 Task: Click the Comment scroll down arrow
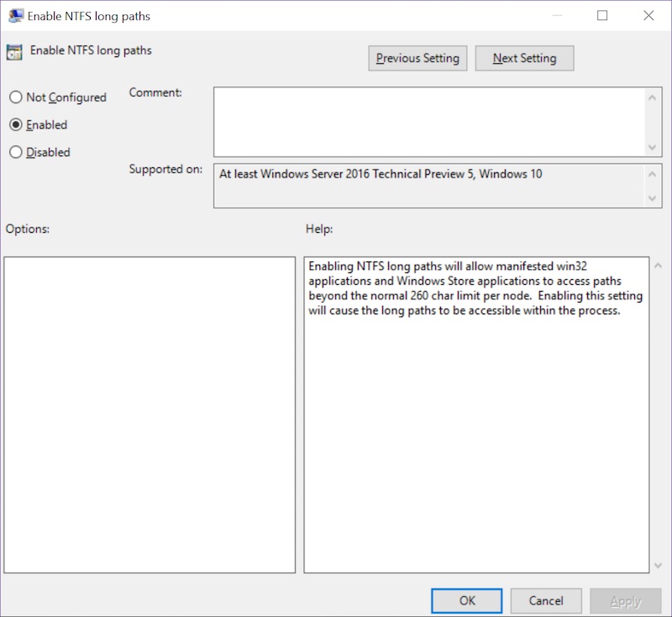[x=654, y=148]
